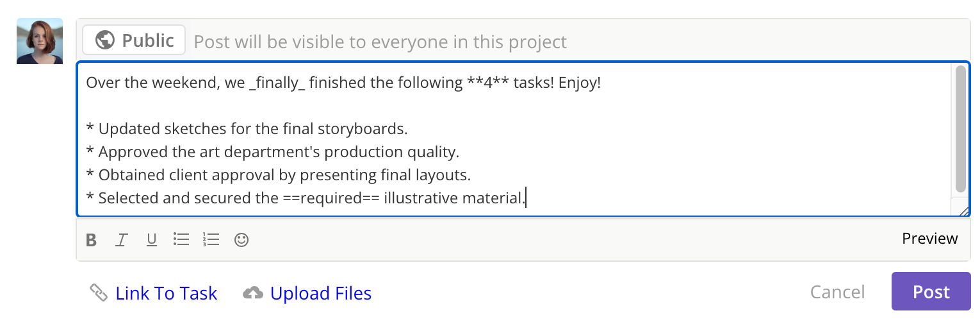Insert a numbered list

[x=211, y=240]
